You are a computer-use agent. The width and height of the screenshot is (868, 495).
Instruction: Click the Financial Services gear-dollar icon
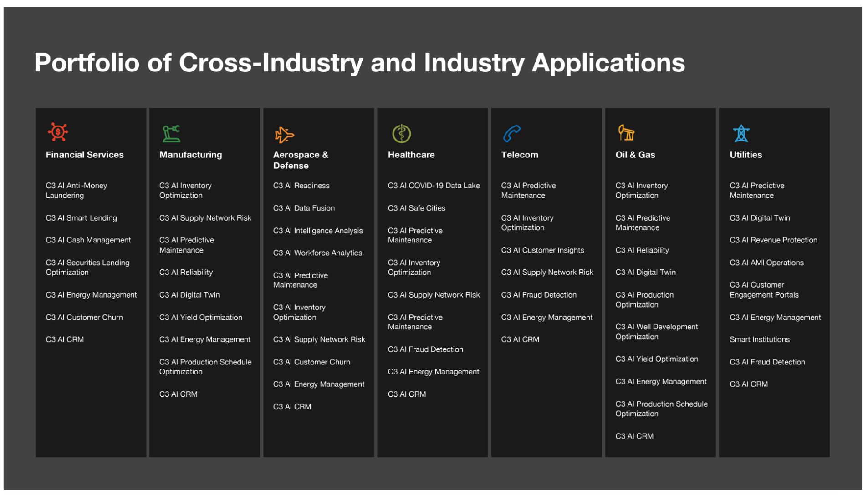(x=58, y=132)
